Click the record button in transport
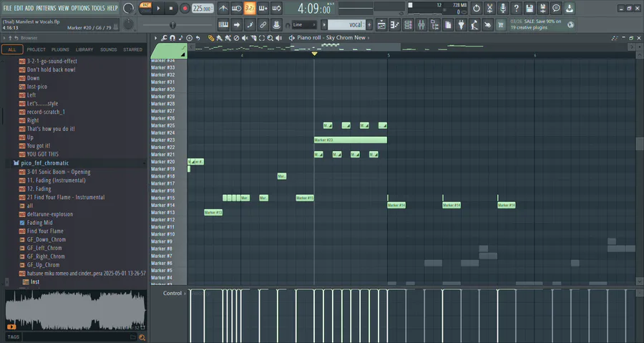The height and width of the screenshot is (343, 644). tap(185, 8)
